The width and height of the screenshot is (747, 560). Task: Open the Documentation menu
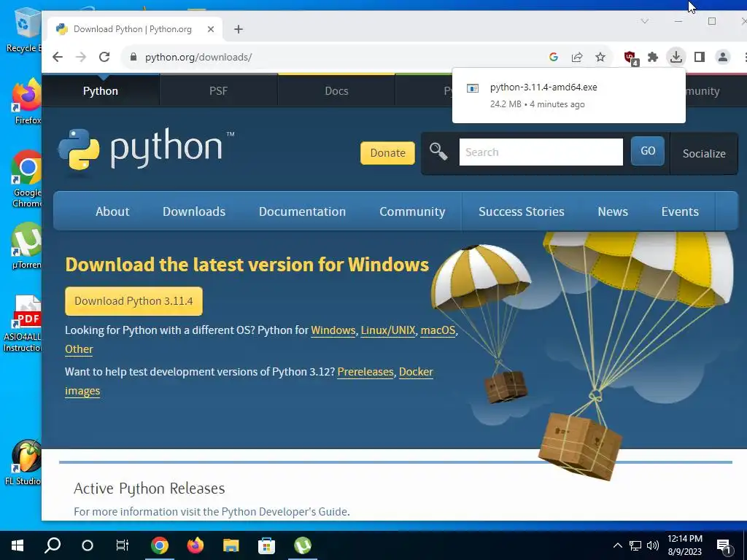point(302,211)
